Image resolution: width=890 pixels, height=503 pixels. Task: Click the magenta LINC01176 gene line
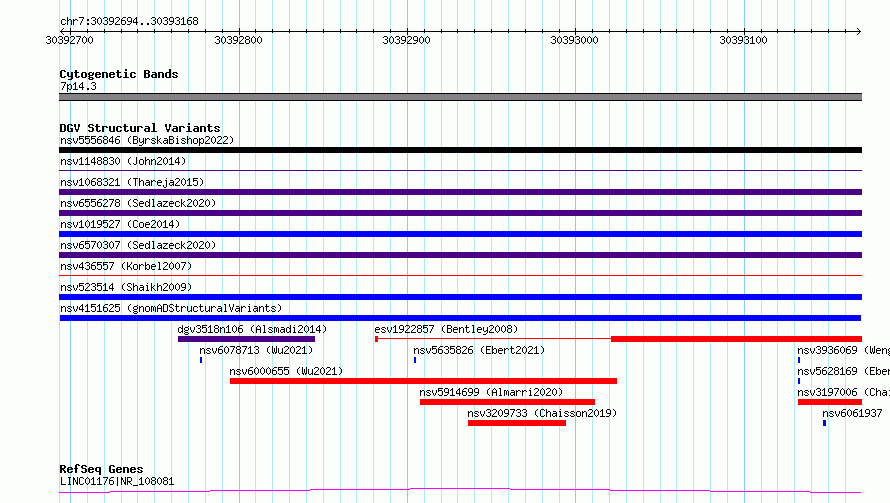tap(460, 491)
